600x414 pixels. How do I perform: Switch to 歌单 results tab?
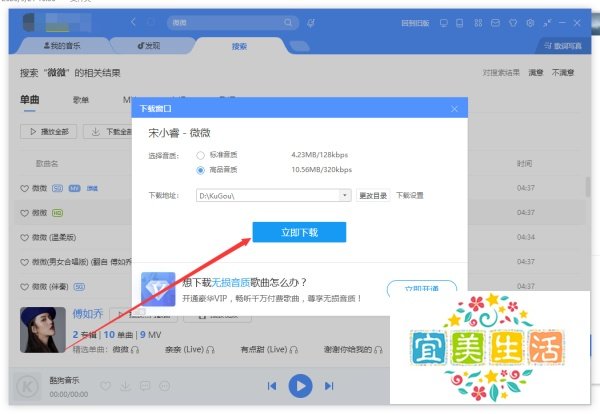[x=81, y=100]
